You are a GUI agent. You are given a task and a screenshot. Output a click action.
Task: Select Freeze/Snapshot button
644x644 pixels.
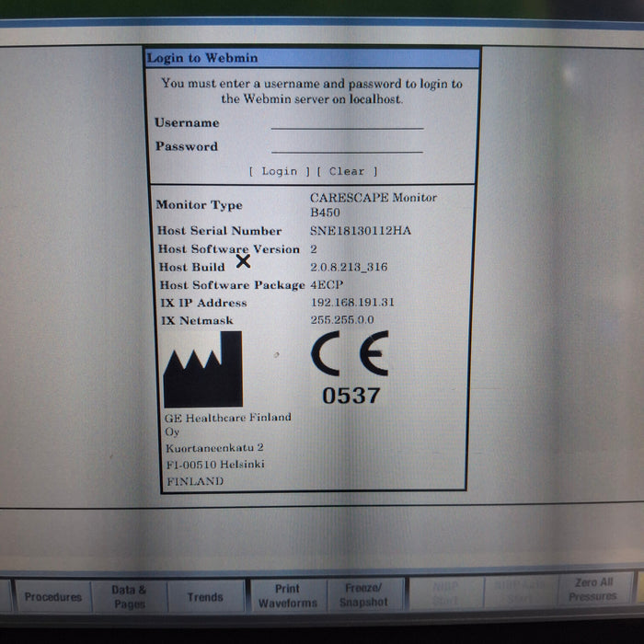[363, 594]
